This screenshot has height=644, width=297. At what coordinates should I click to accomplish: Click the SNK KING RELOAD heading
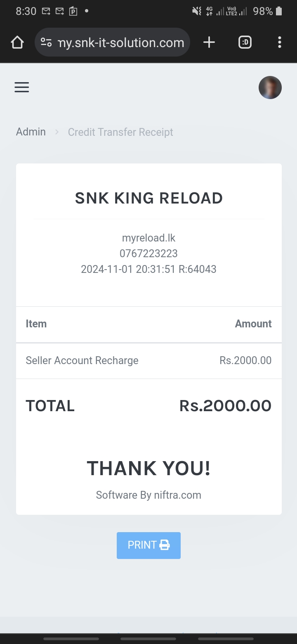148,198
